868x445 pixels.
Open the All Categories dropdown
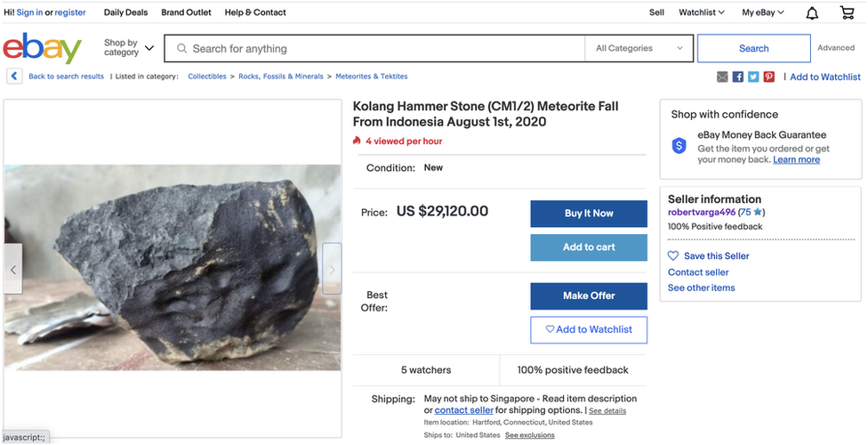[x=639, y=48]
